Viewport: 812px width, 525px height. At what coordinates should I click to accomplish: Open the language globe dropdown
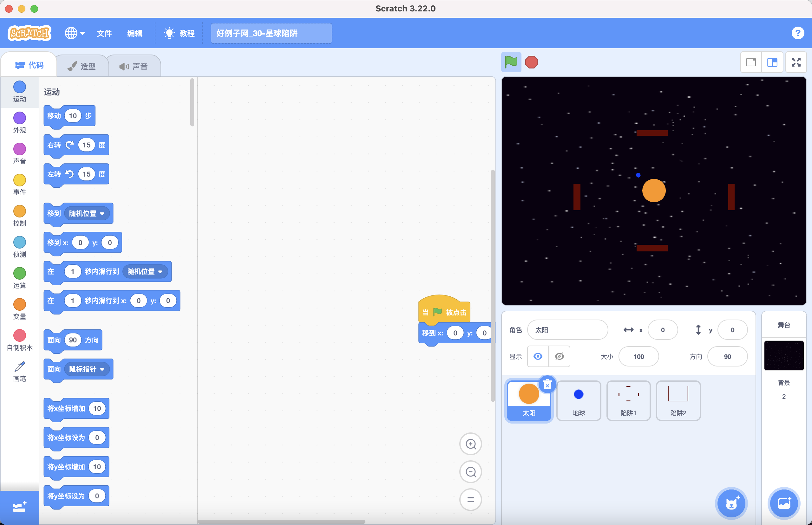click(x=75, y=33)
